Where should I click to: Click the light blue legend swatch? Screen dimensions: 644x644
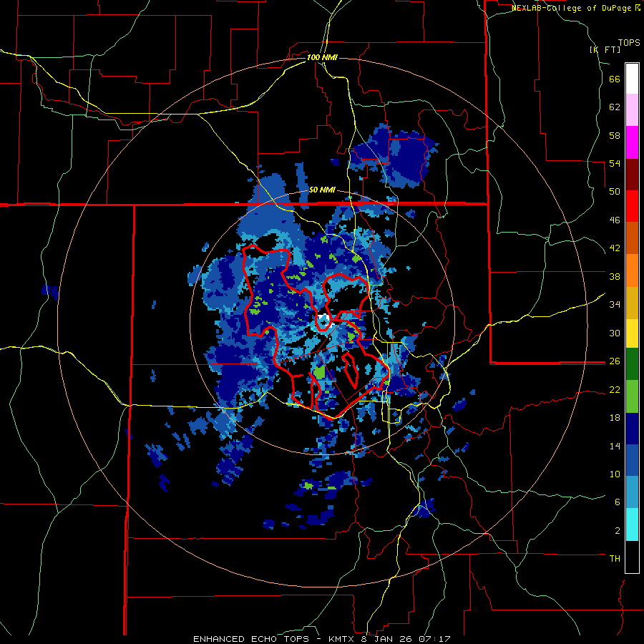pyautogui.click(x=632, y=492)
